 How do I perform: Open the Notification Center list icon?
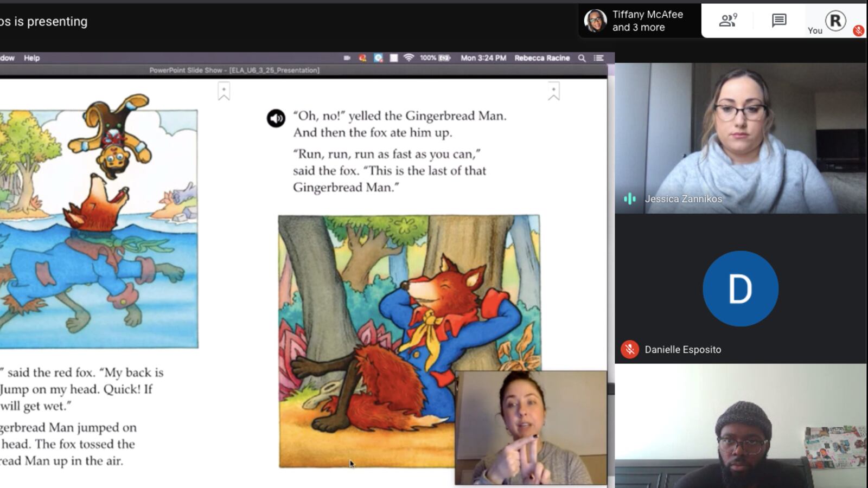pyautogui.click(x=598, y=58)
